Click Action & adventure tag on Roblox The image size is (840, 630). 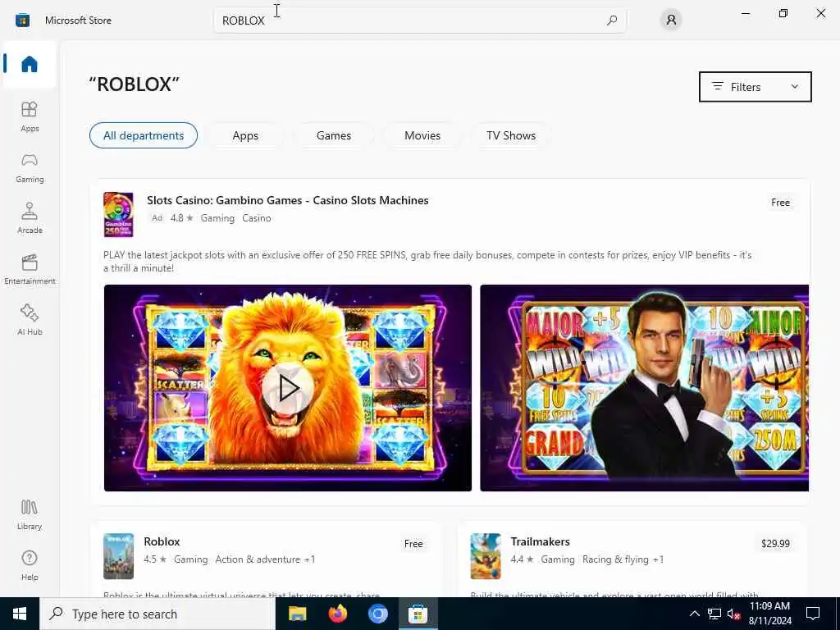[258, 559]
